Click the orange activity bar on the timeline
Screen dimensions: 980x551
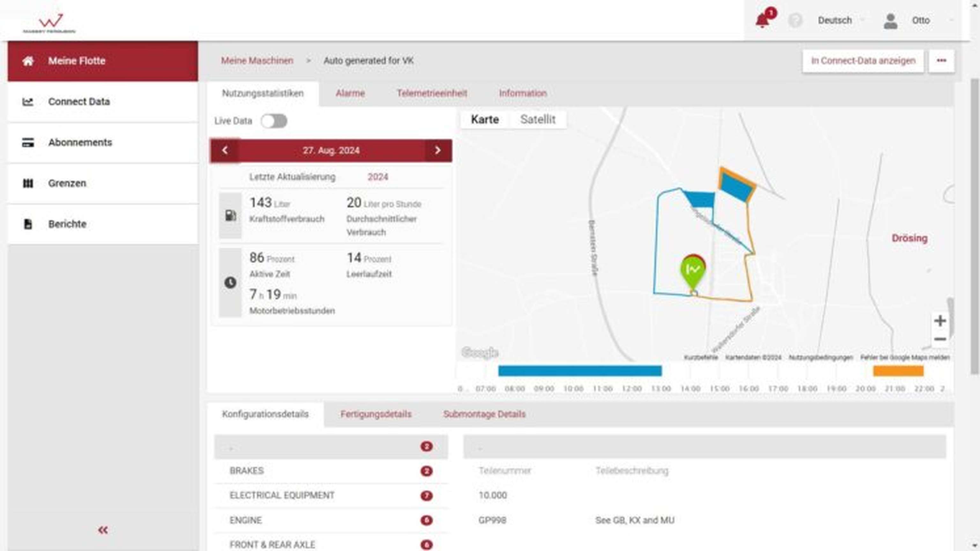pos(899,371)
